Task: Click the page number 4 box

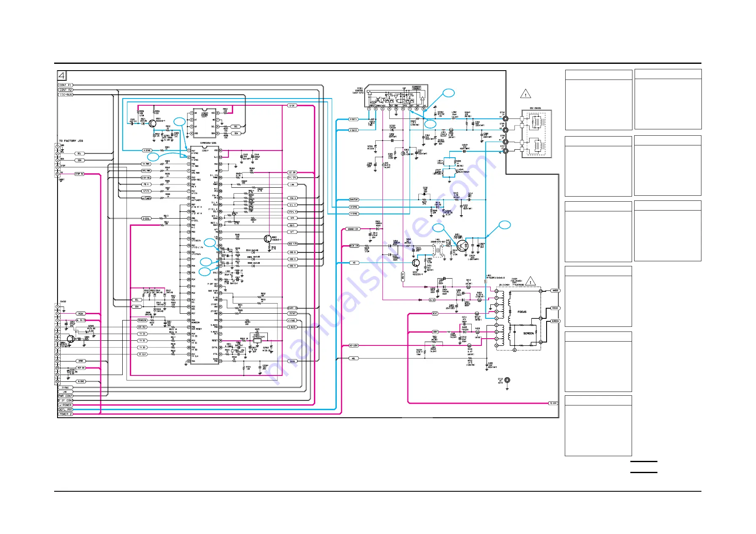Action: click(x=62, y=76)
